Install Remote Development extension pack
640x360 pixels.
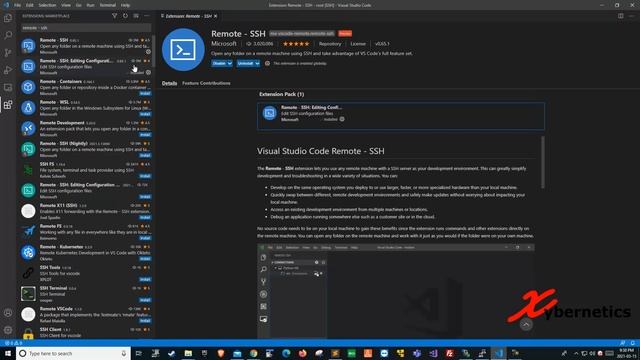click(x=145, y=135)
